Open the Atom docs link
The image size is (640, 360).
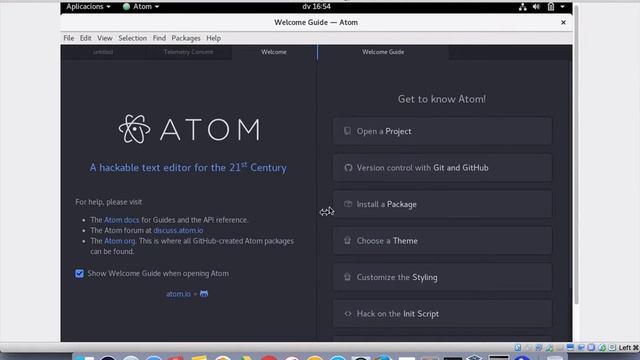pos(122,220)
